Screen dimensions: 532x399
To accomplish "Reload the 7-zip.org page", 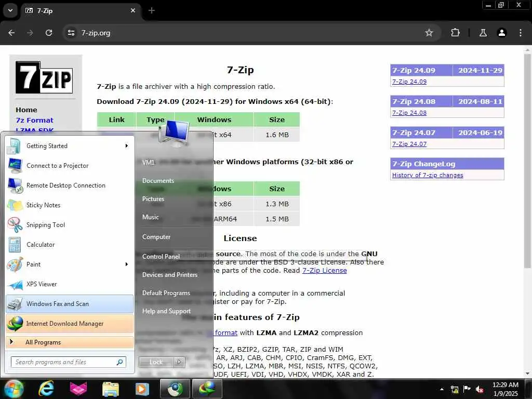I will tap(49, 33).
